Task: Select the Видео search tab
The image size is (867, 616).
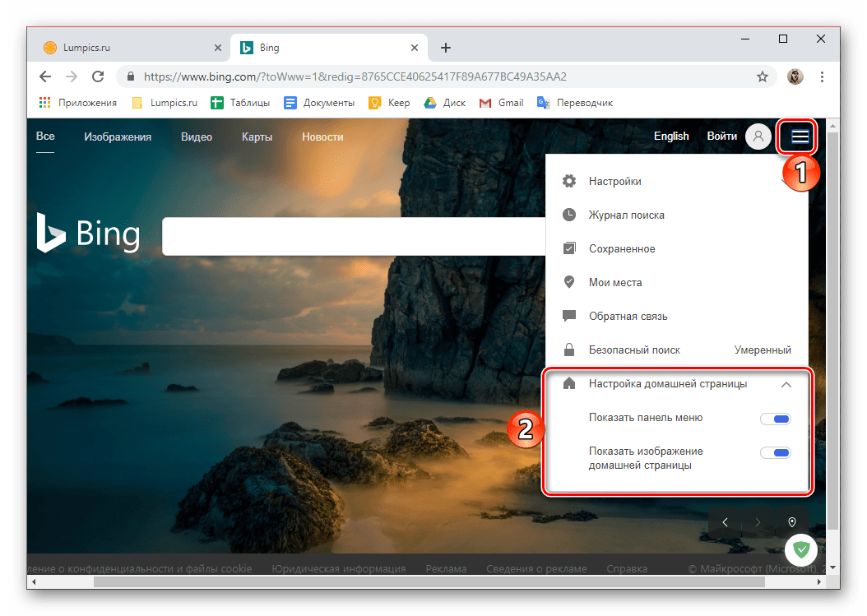Action: coord(197,137)
